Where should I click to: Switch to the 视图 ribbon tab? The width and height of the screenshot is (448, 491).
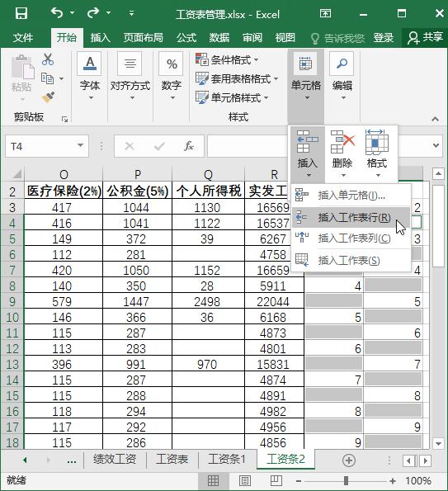point(285,38)
